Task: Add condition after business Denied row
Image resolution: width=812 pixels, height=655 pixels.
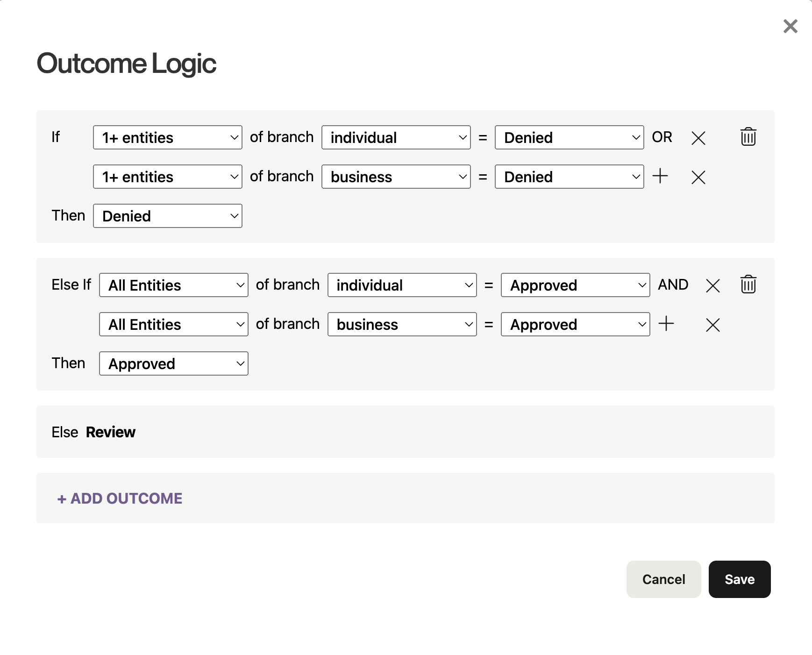Action: (660, 176)
